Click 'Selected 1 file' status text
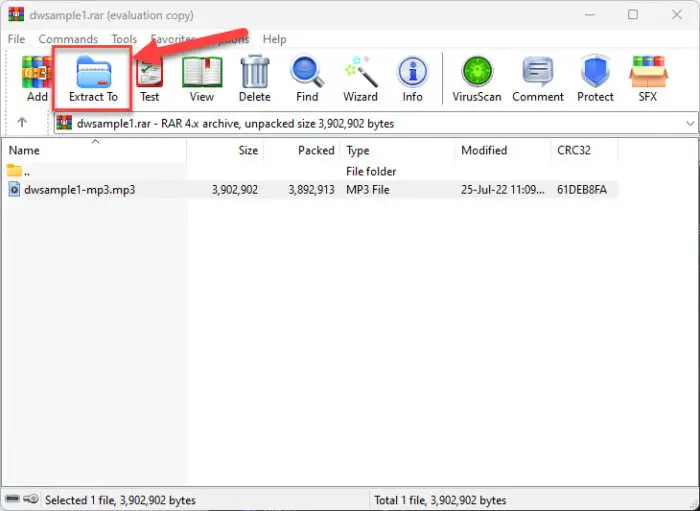This screenshot has height=511, width=700. point(120,500)
